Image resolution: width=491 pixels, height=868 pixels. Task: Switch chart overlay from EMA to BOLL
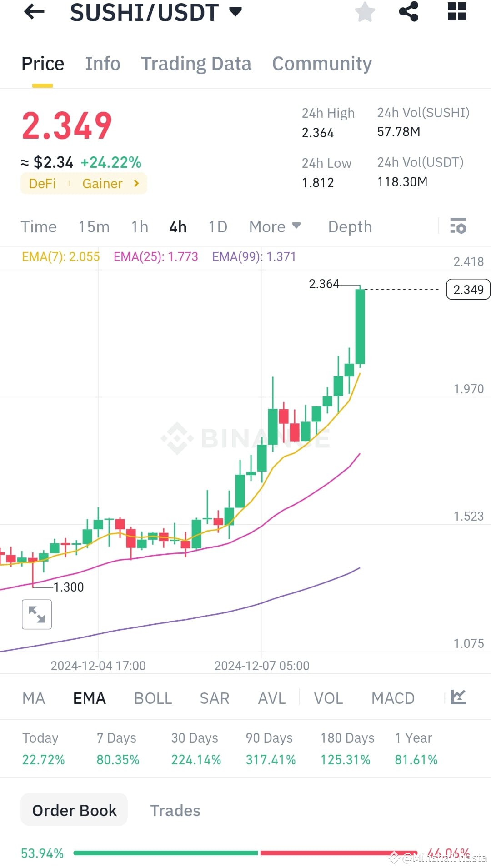click(x=153, y=698)
